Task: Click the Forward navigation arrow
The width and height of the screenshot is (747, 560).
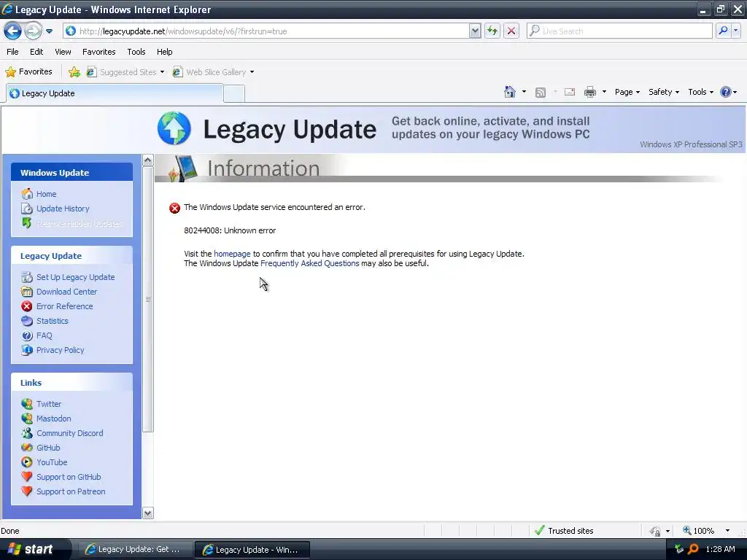Action: coord(33,31)
